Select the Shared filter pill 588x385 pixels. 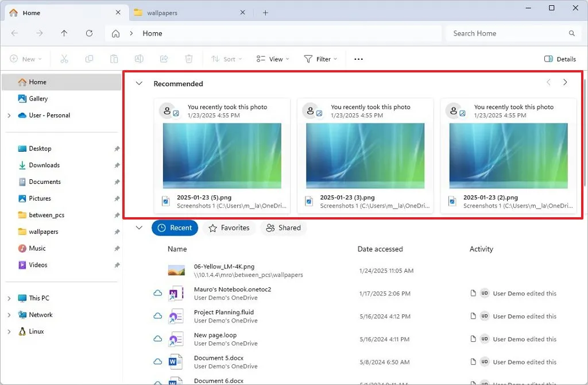pyautogui.click(x=283, y=228)
